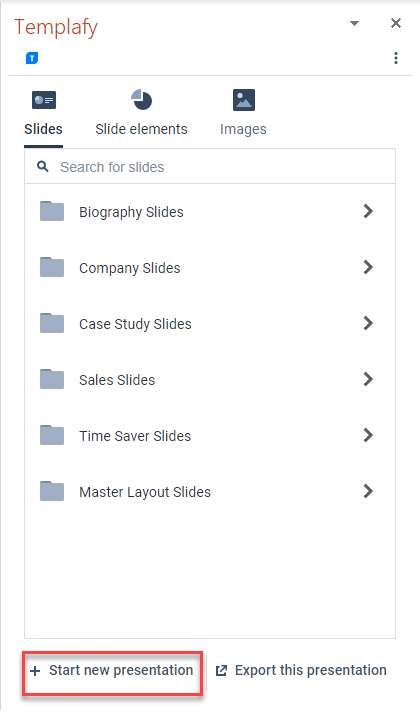Expand the Master Layout Slides chevron
Image resolution: width=420 pixels, height=712 pixels.
tap(368, 491)
